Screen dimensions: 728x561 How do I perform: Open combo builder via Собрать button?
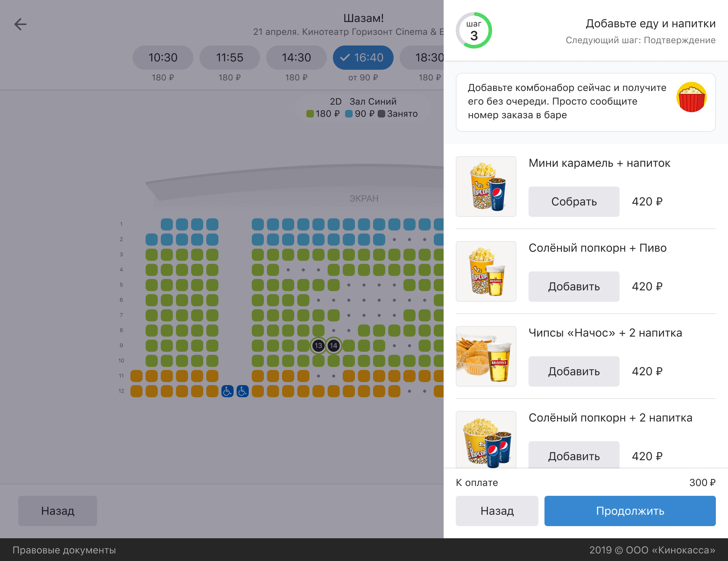pyautogui.click(x=574, y=202)
